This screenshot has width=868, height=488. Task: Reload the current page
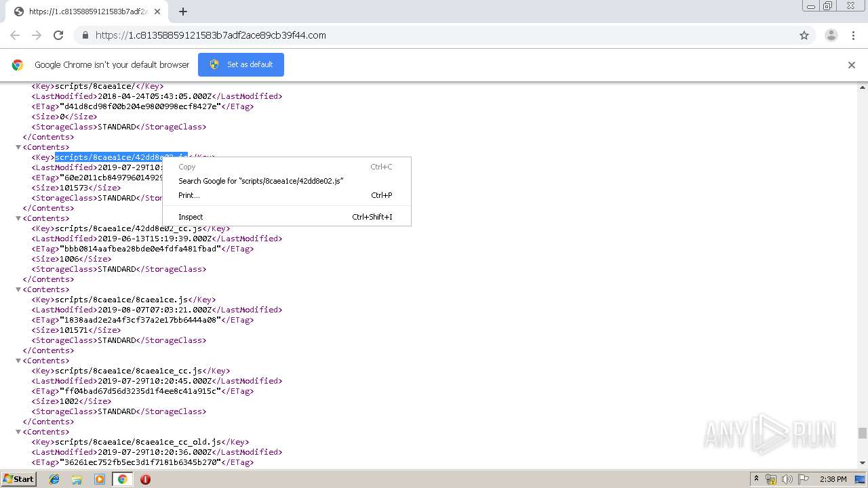58,35
